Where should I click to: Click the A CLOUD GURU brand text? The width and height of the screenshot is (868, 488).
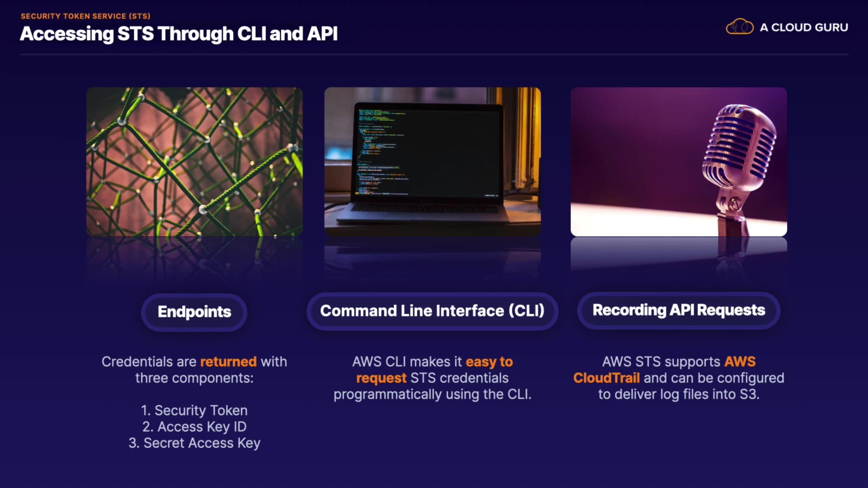coord(803,28)
